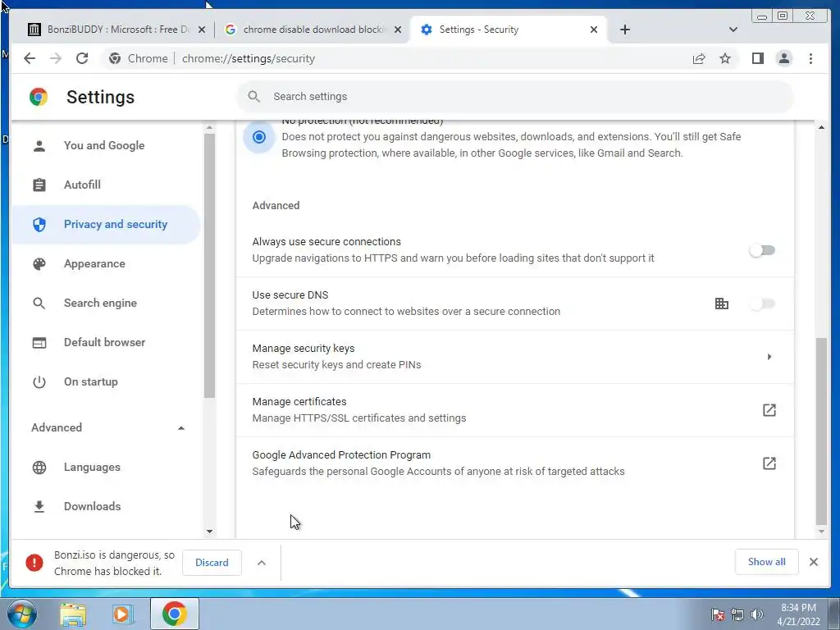Click the Chrome taskbar button
The width and height of the screenshot is (840, 630).
[x=174, y=614]
